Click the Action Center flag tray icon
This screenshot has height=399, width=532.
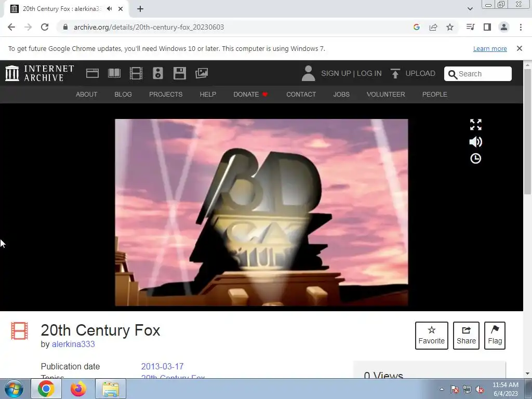click(x=455, y=389)
